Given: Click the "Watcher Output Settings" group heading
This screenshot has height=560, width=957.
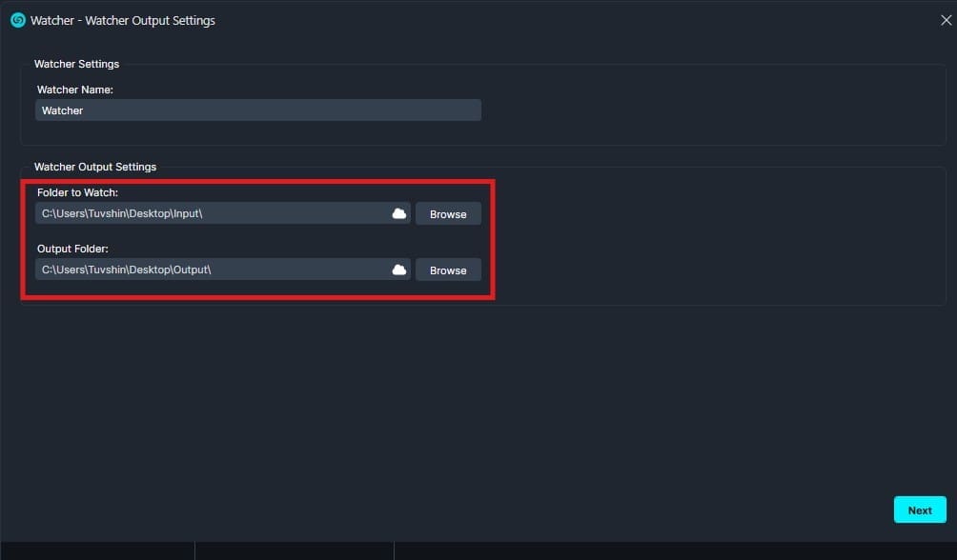Looking at the screenshot, I should pyautogui.click(x=95, y=167).
